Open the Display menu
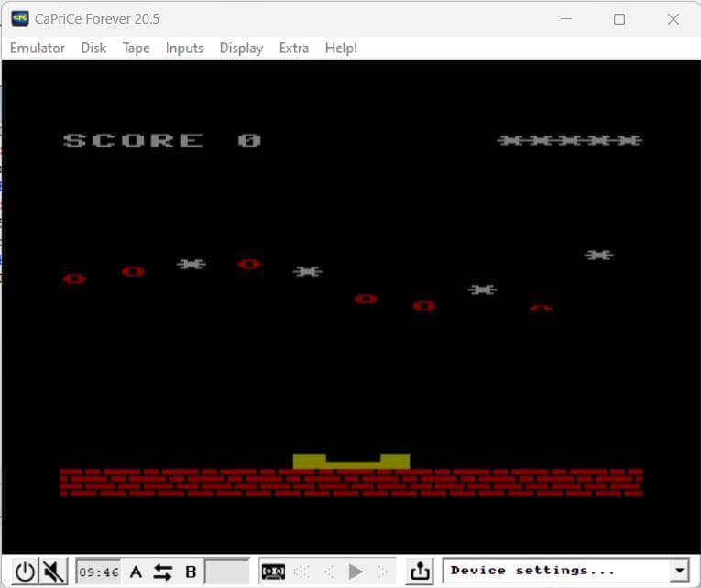701x588 pixels. (x=241, y=48)
